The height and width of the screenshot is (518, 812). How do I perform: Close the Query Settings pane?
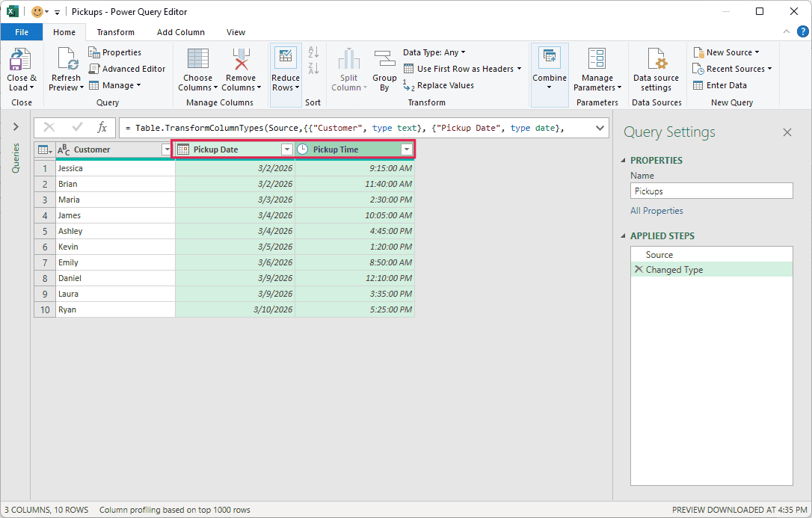click(787, 132)
